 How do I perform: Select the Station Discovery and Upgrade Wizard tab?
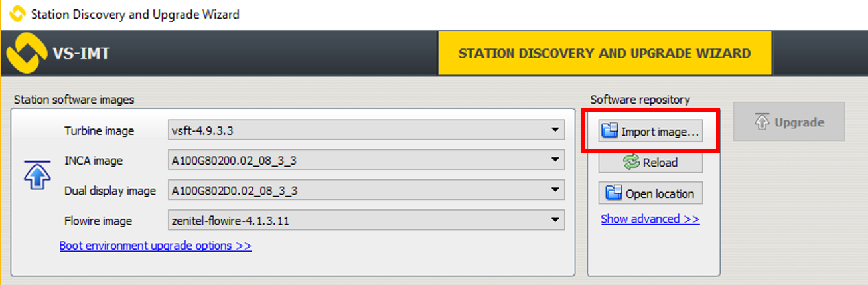pyautogui.click(x=605, y=54)
